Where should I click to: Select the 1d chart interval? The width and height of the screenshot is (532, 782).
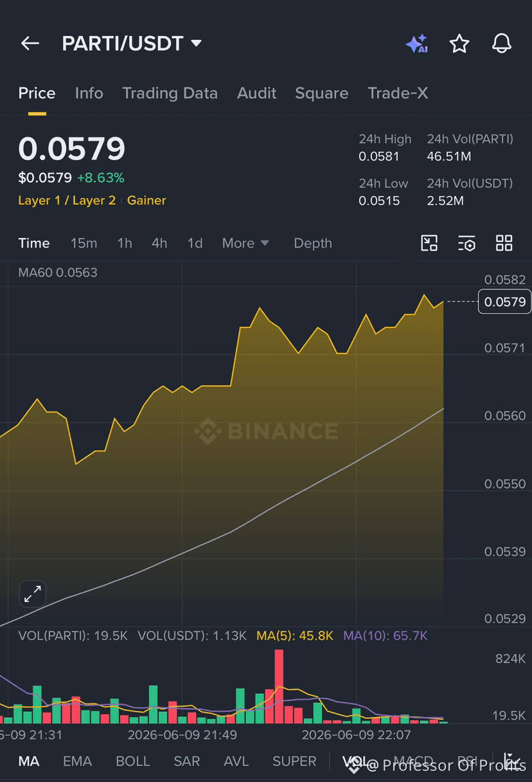point(195,243)
